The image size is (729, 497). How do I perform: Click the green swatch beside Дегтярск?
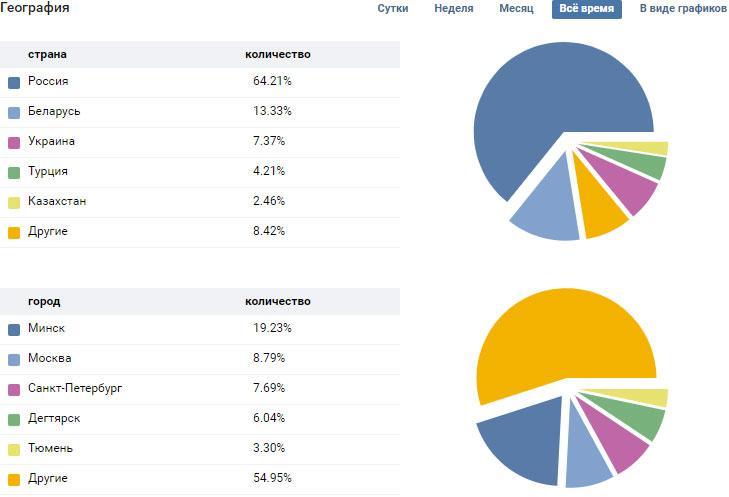pos(14,419)
